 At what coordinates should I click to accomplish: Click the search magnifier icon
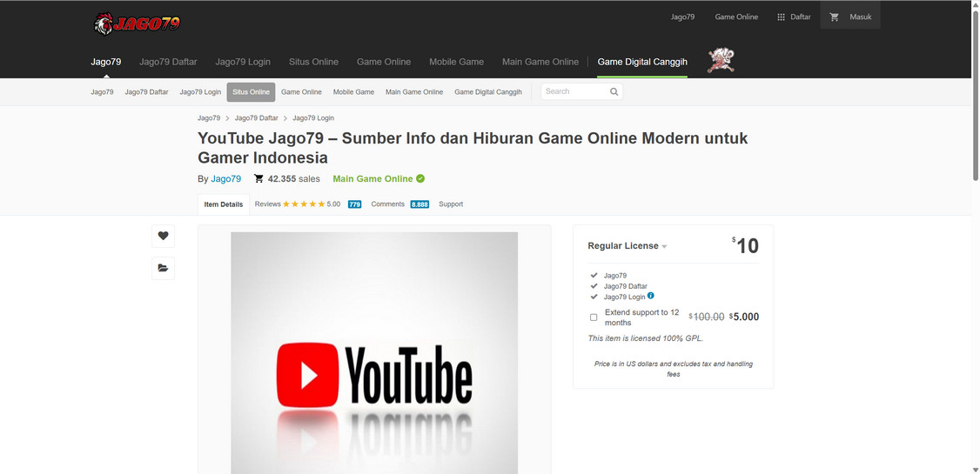pyautogui.click(x=614, y=92)
